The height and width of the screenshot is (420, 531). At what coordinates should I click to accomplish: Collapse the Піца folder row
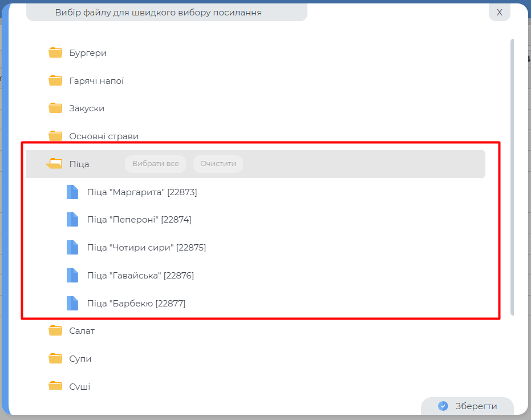coord(79,164)
